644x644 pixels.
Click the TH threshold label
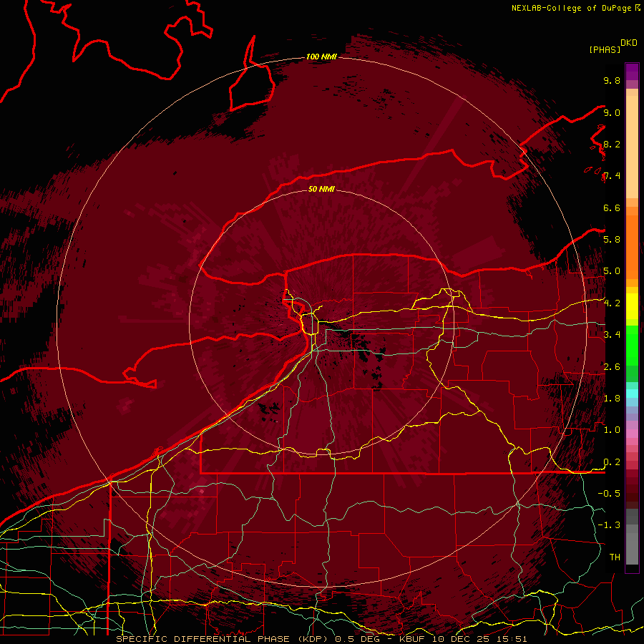(x=615, y=557)
